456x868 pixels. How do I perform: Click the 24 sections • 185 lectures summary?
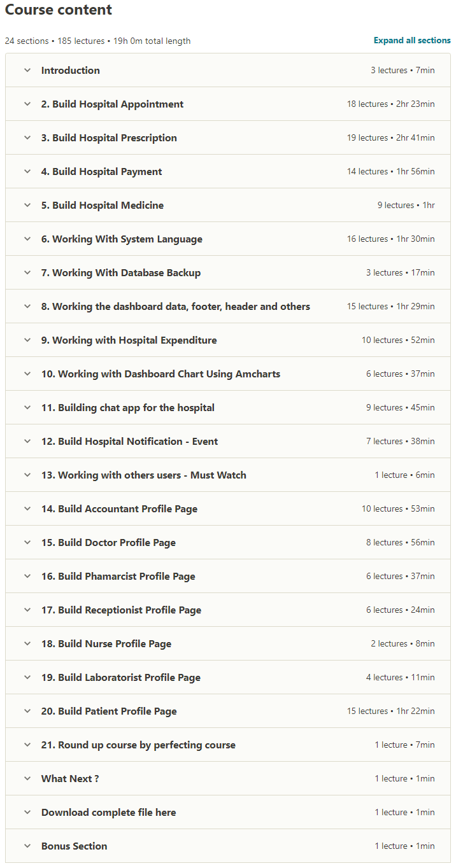coord(97,41)
